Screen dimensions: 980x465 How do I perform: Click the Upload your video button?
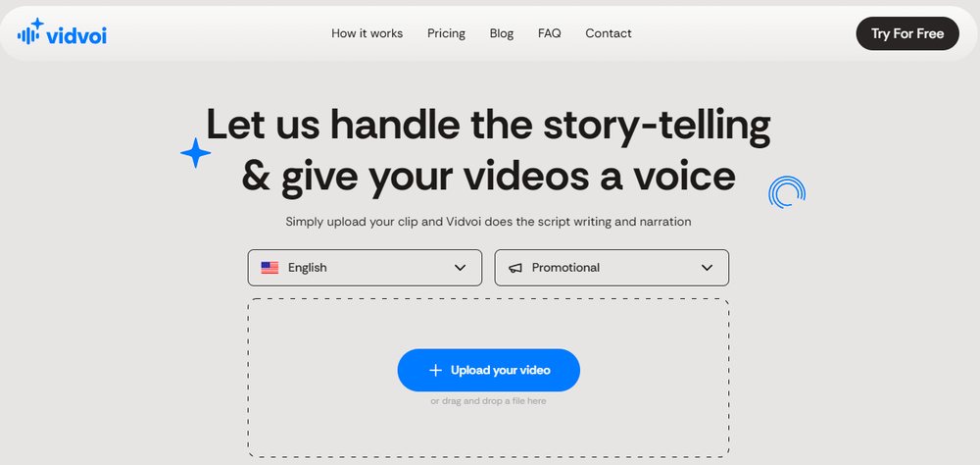[x=489, y=371]
